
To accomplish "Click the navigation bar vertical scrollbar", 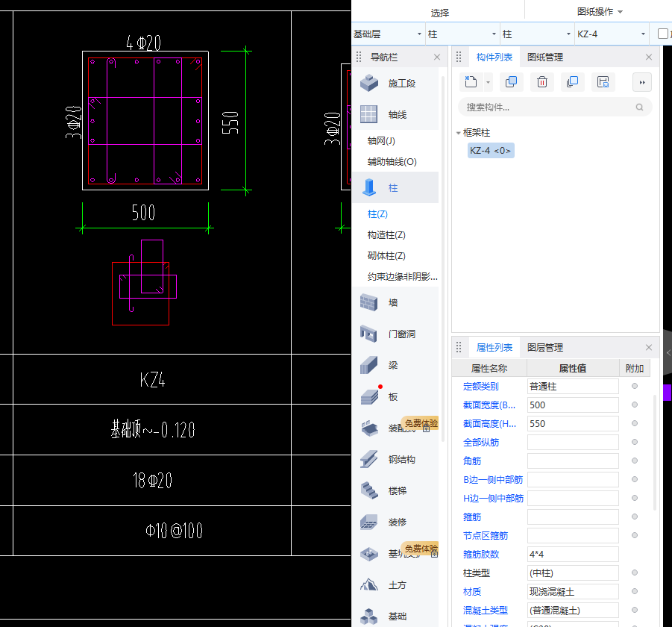I will (442, 258).
